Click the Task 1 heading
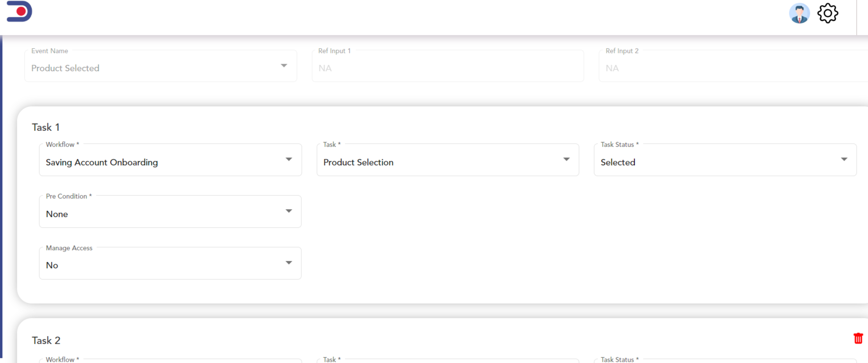Viewport: 868px width, 363px height. tap(46, 127)
